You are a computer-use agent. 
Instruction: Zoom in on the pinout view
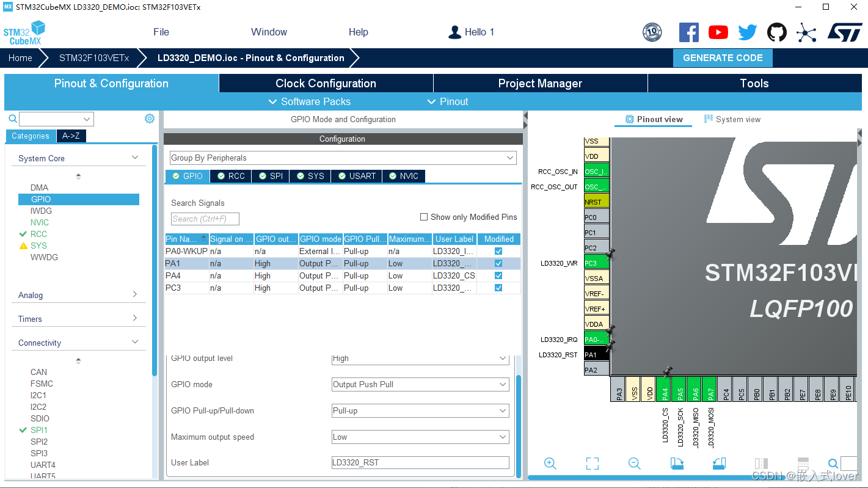[x=550, y=464]
